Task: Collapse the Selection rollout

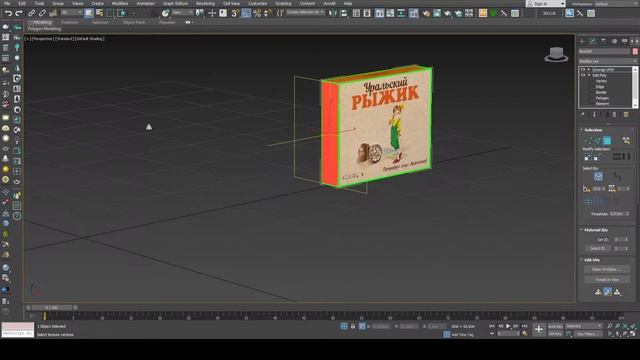Action: 593,130
